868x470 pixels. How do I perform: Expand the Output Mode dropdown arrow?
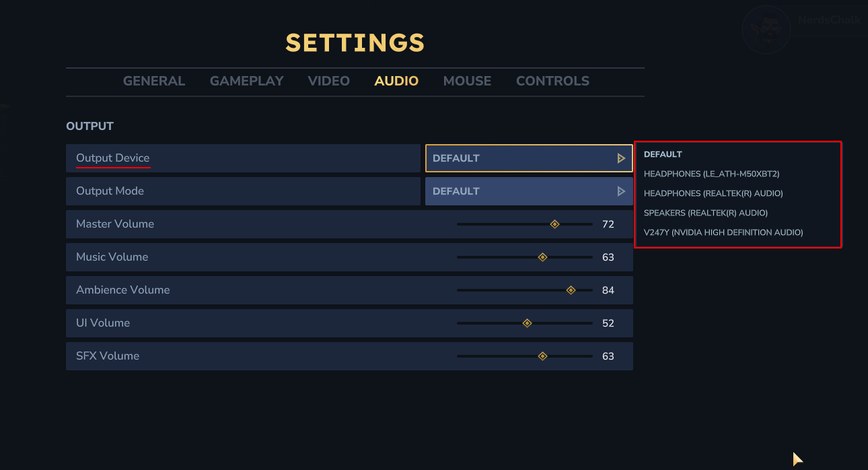click(x=621, y=191)
